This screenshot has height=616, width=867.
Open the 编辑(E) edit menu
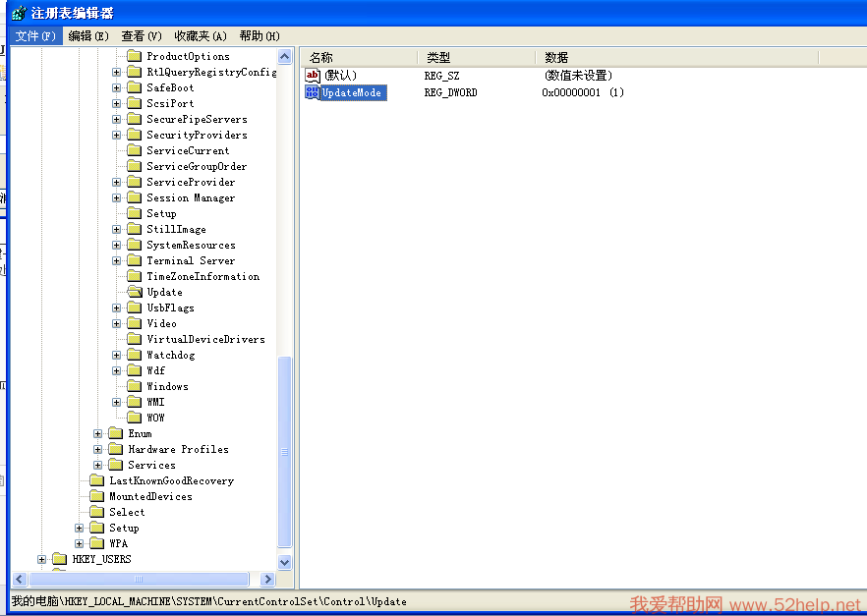(x=88, y=36)
